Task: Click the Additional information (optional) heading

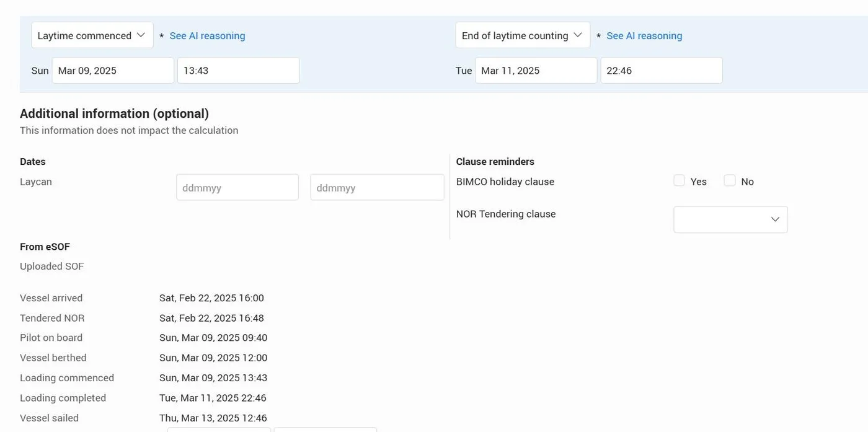Action: pyautogui.click(x=114, y=113)
